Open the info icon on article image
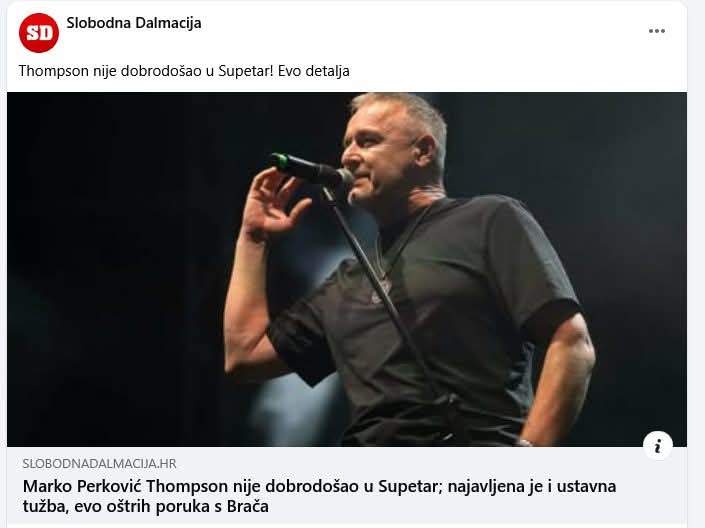This screenshot has height=528, width=705. pyautogui.click(x=658, y=446)
